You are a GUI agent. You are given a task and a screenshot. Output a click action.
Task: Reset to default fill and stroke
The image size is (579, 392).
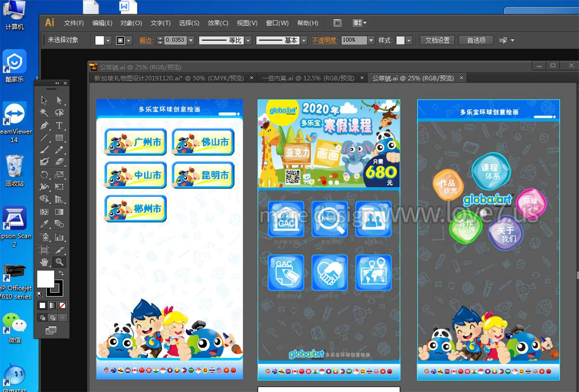[40, 294]
